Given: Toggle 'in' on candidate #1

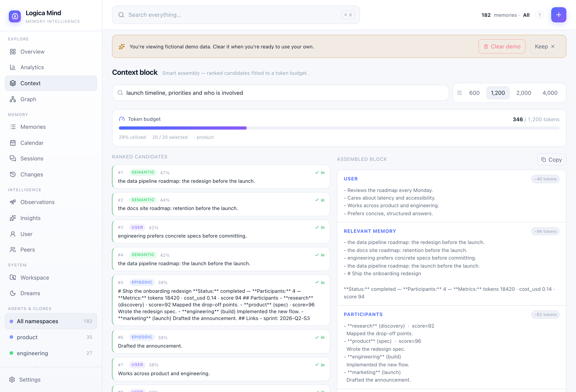Looking at the screenshot, I should (320, 172).
